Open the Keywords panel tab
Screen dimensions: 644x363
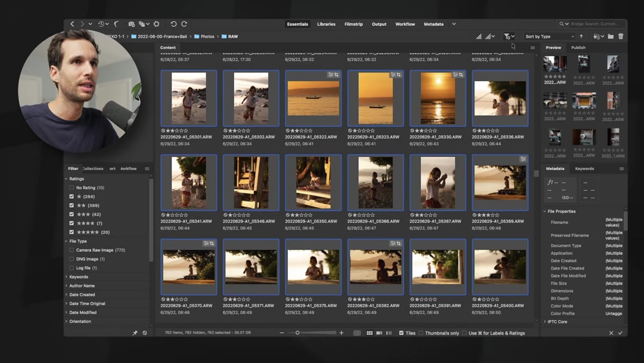click(584, 169)
